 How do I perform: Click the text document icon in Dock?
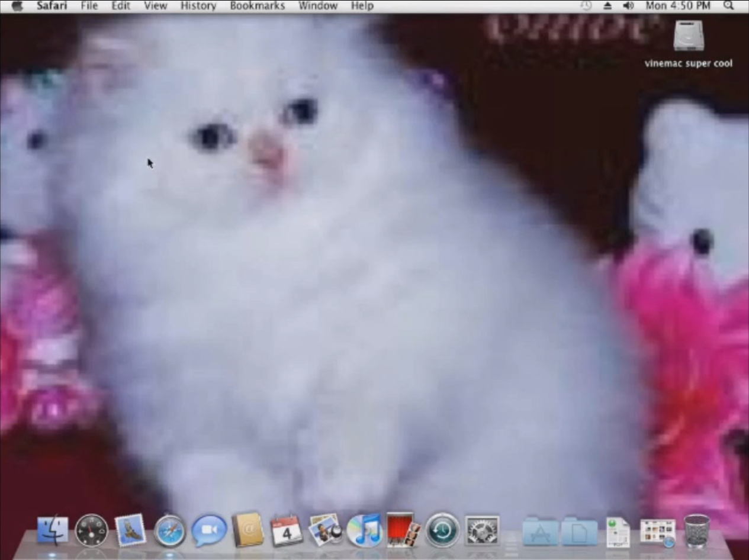click(x=618, y=532)
